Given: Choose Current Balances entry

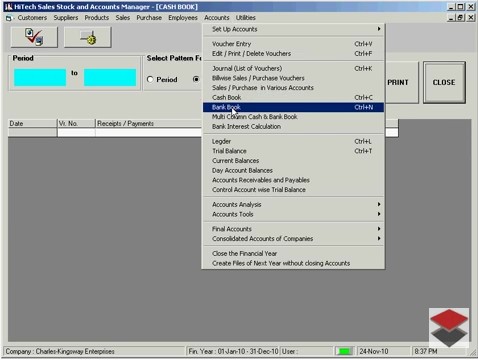Looking at the screenshot, I should coord(293,161).
